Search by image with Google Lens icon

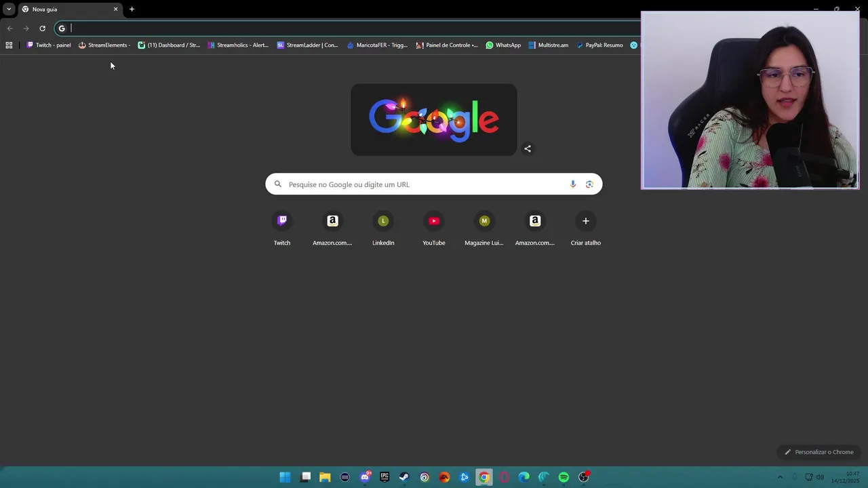[x=589, y=184]
